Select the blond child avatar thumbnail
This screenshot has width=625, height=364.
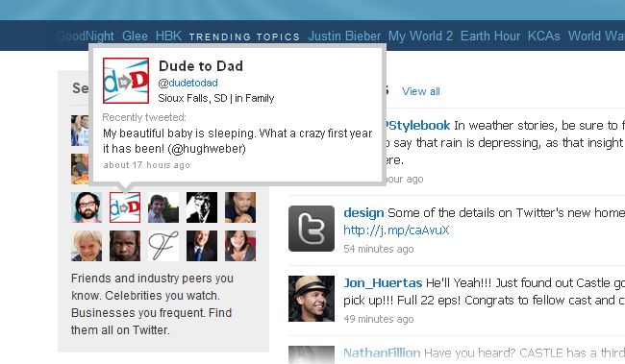pos(87,246)
